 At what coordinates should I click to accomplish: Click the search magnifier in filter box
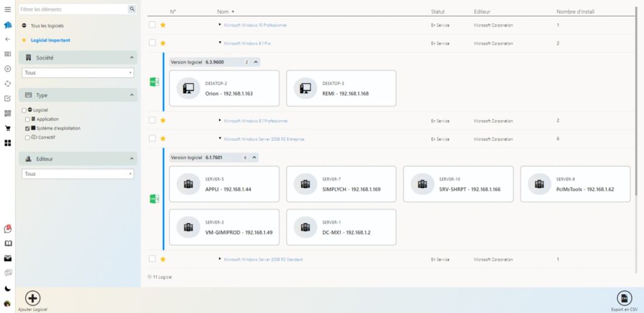pyautogui.click(x=131, y=9)
